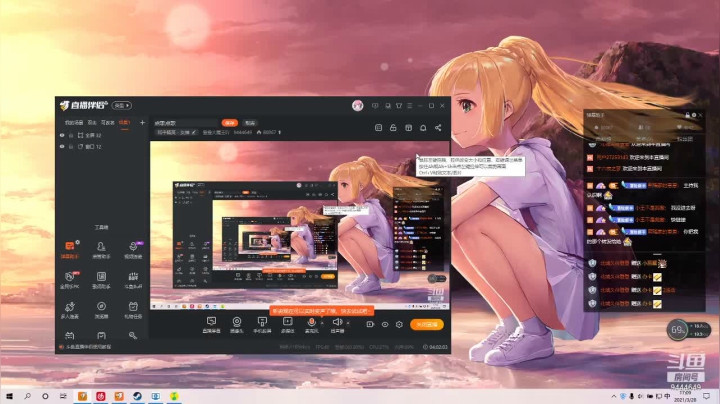
Task: Open the 礼物任务 gift task tool
Action: [x=133, y=310]
